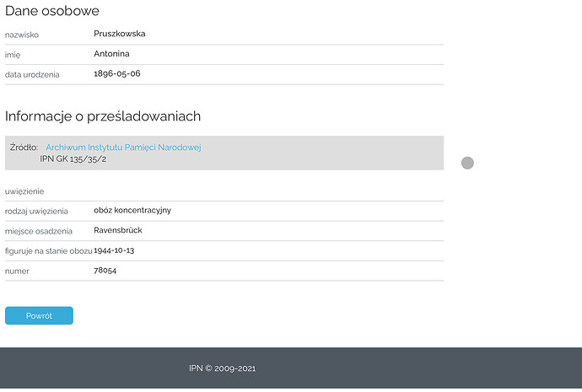Select the reference IPN GK 135/35/2
The width and height of the screenshot is (582, 392).
pyautogui.click(x=73, y=158)
